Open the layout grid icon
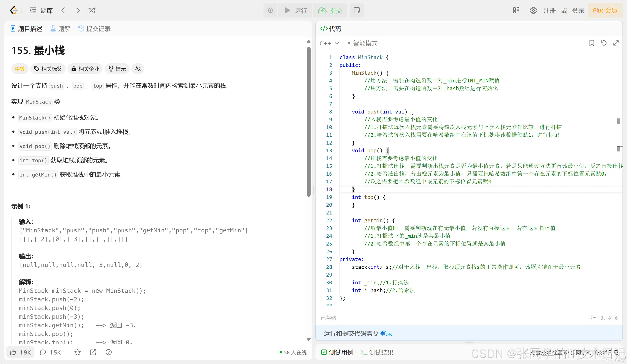The height and width of the screenshot is (364, 627). pos(516,10)
